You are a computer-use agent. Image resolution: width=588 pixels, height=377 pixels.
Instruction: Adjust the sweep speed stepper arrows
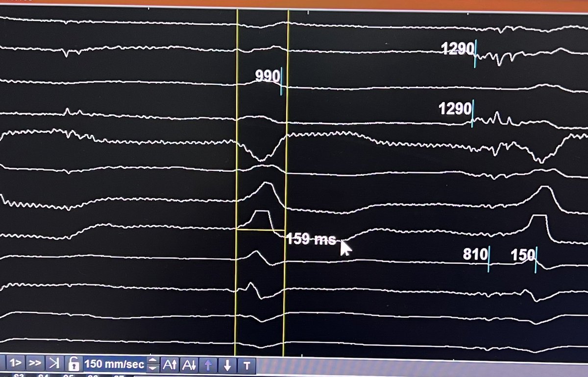pos(153,364)
